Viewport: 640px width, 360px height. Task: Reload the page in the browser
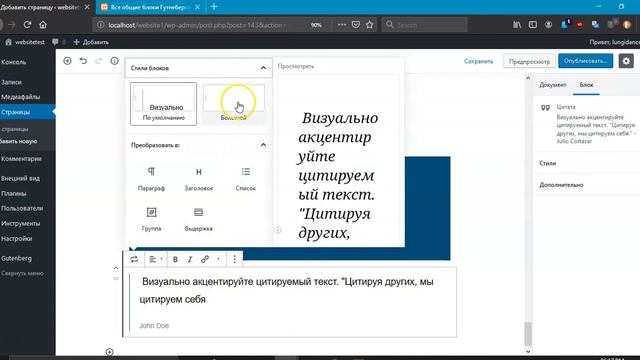(27, 24)
